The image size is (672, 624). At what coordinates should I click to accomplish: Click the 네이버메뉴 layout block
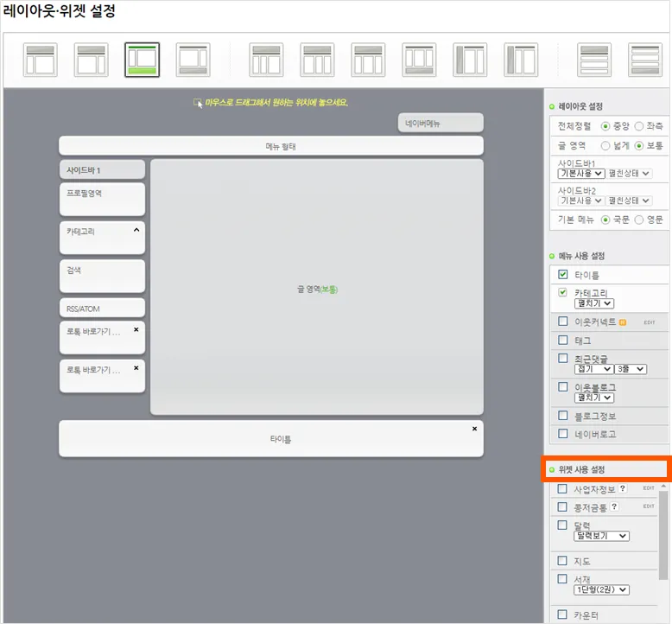click(441, 123)
